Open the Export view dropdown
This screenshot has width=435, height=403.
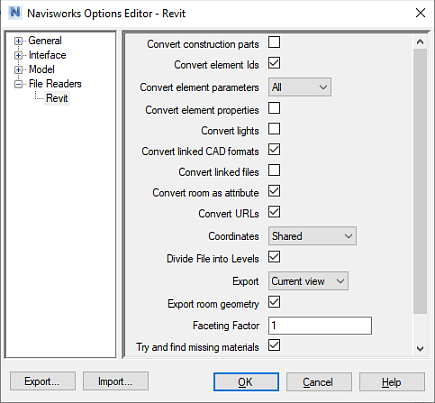tap(308, 281)
